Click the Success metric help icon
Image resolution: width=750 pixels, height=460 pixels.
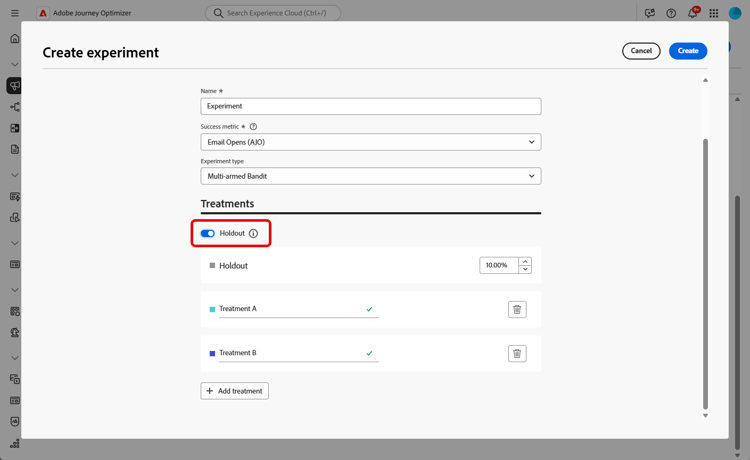click(253, 127)
